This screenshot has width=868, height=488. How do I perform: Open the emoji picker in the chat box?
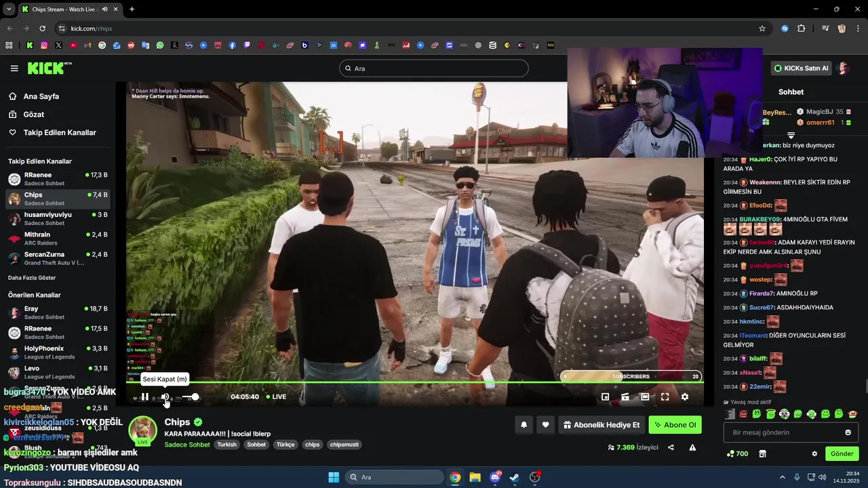[848, 432]
